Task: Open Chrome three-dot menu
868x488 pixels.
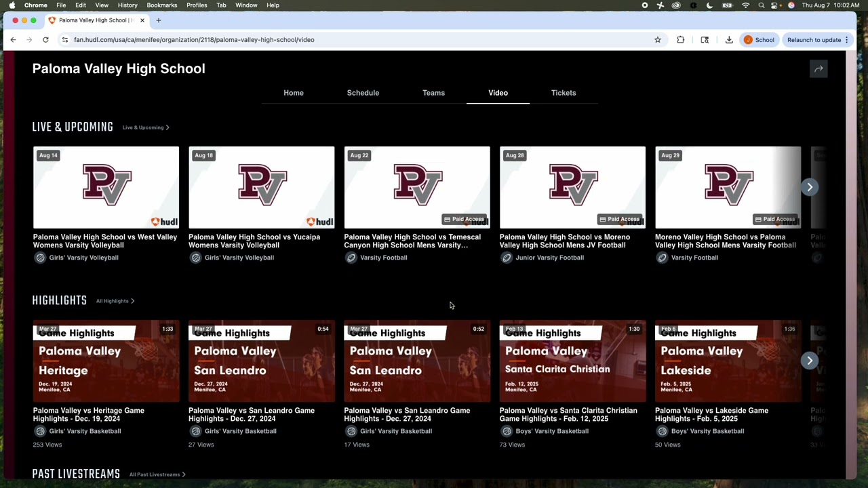Action: (847, 40)
